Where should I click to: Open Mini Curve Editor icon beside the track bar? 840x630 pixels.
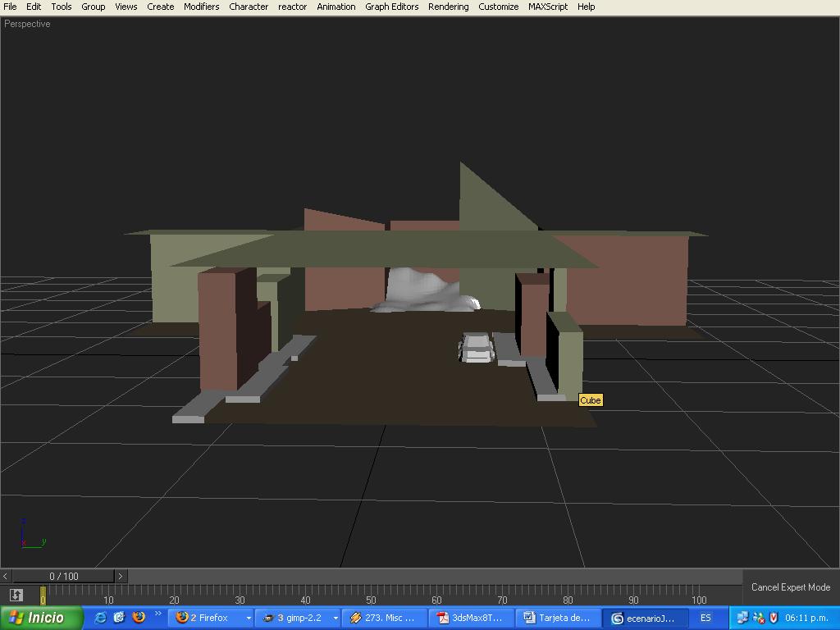[16, 595]
